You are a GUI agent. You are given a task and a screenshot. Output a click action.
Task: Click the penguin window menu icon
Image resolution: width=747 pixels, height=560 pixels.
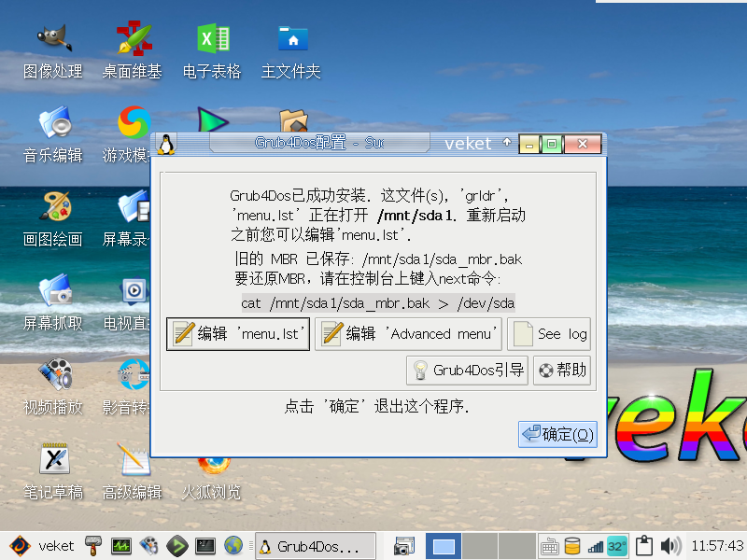click(166, 144)
